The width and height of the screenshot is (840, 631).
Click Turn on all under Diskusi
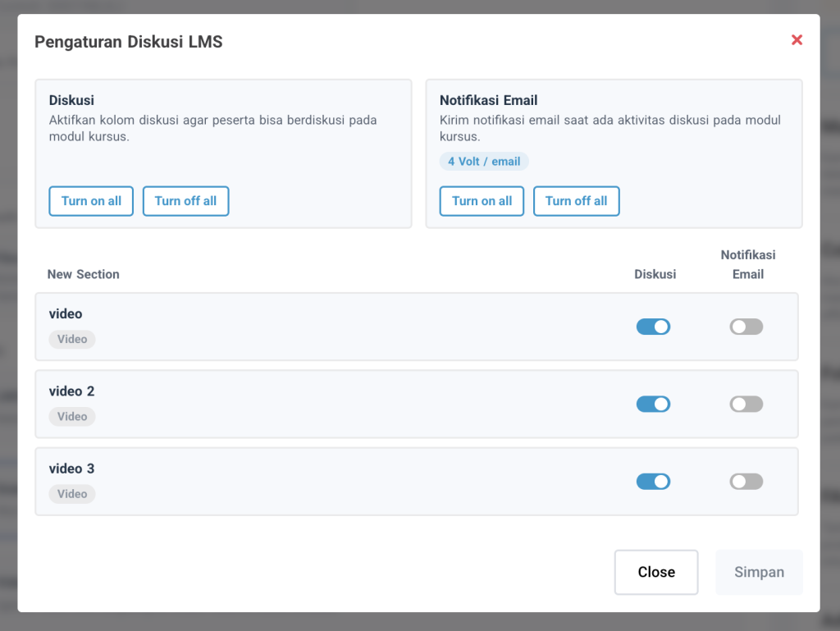click(x=91, y=201)
